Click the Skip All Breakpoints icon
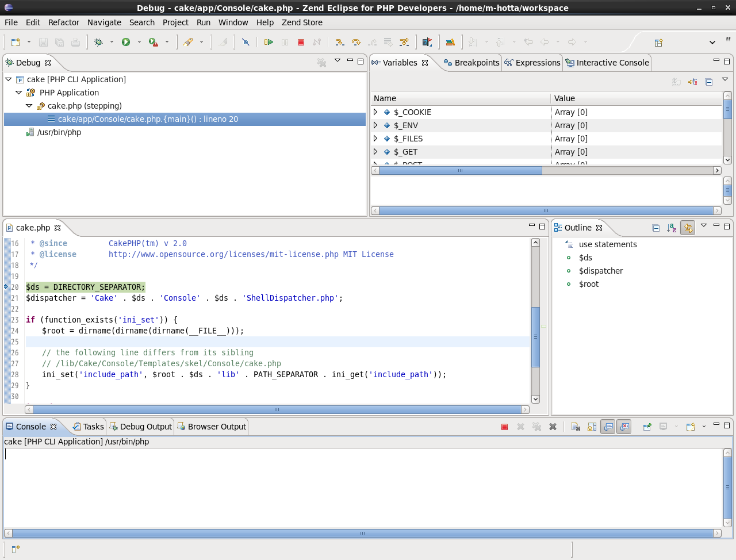 pyautogui.click(x=246, y=42)
